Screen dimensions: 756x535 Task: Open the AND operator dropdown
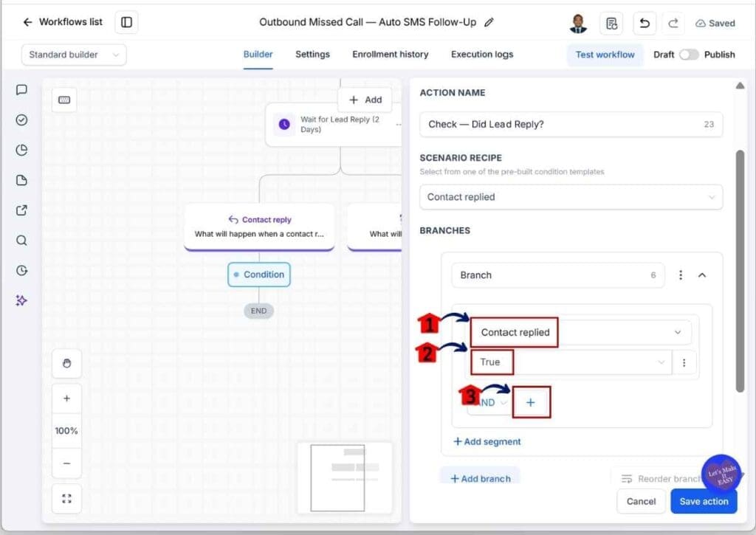pyautogui.click(x=488, y=403)
